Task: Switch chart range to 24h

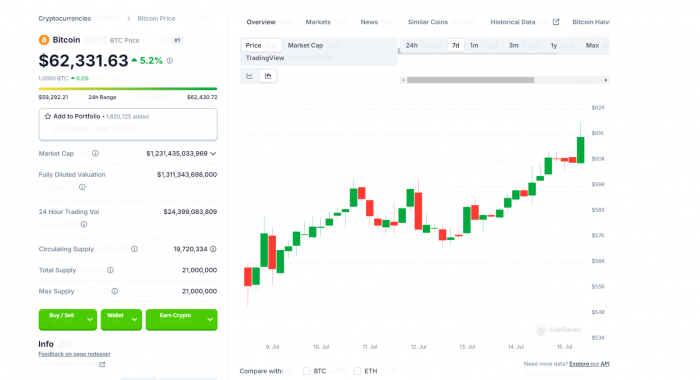Action: pyautogui.click(x=412, y=46)
